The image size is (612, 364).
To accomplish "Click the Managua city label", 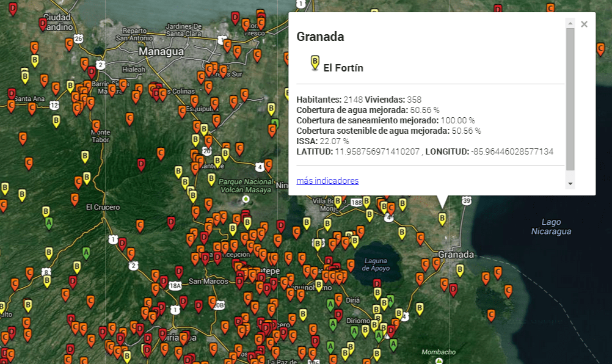I will click(x=161, y=51).
